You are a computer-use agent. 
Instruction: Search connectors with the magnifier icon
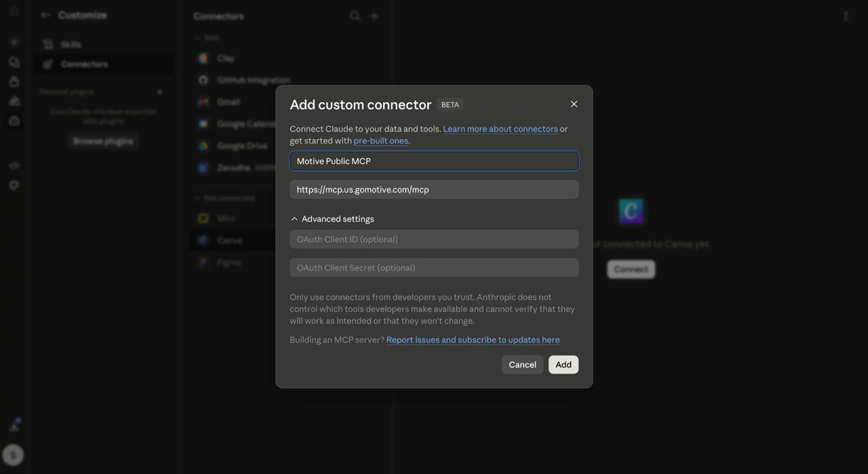(x=355, y=16)
